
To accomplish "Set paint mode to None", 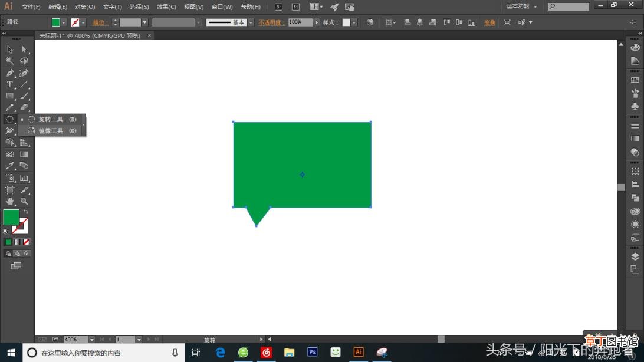I will point(27,242).
